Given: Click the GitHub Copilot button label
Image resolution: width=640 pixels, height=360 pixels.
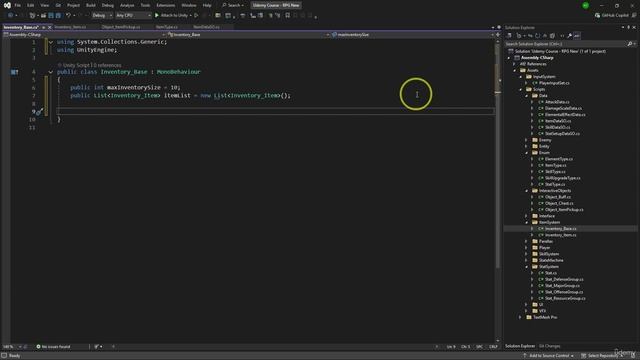Looking at the screenshot, I should pos(615,16).
